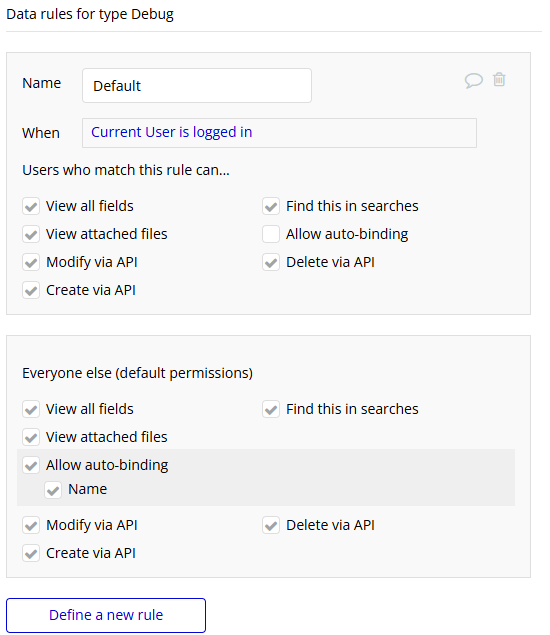This screenshot has width=550, height=635.
Task: Disable Everyone else's Create via API
Action: 31,553
